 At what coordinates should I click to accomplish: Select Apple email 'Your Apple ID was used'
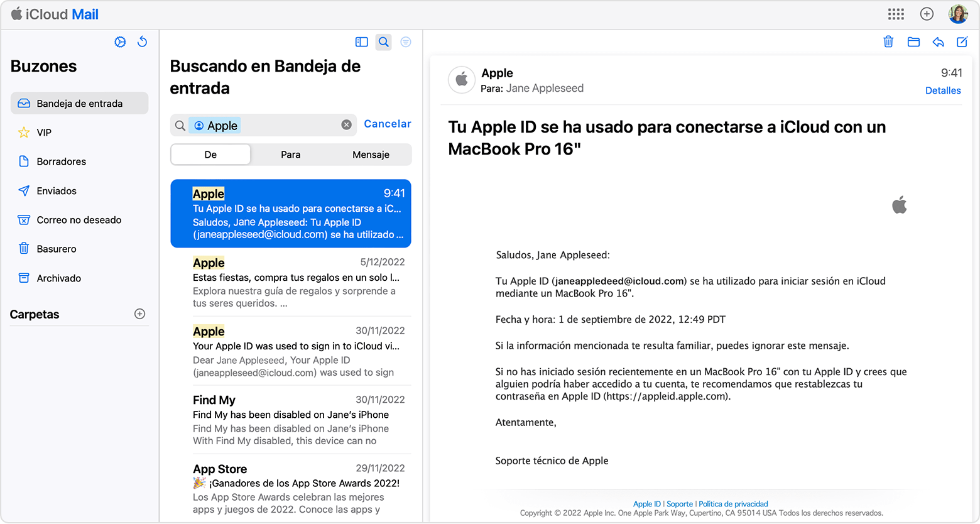click(291, 351)
